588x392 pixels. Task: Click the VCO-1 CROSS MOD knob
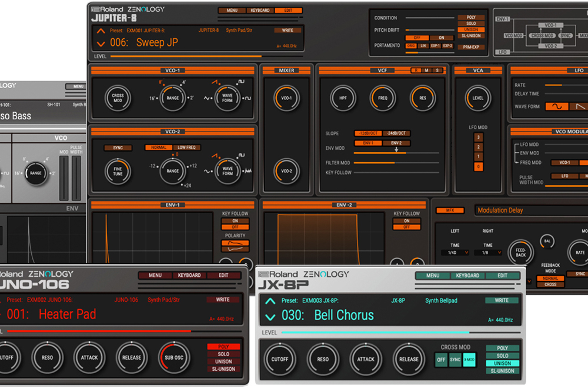click(118, 98)
